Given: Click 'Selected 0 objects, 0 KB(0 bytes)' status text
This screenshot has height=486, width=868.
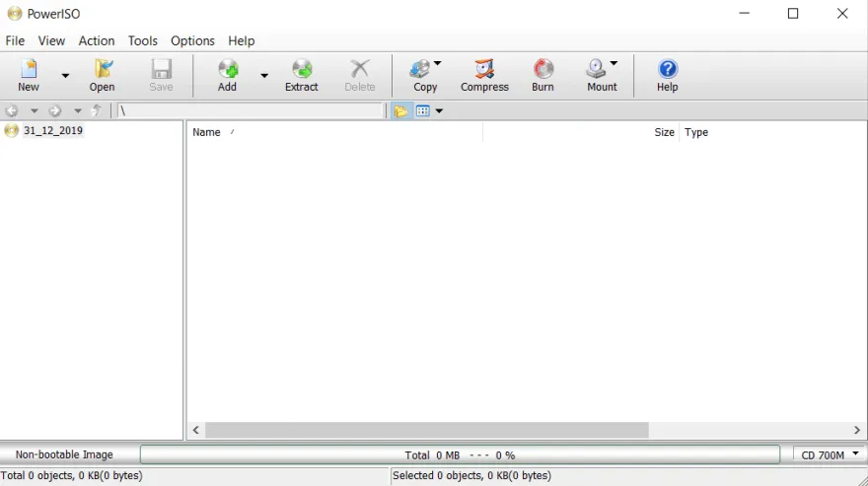Looking at the screenshot, I should coord(472,476).
